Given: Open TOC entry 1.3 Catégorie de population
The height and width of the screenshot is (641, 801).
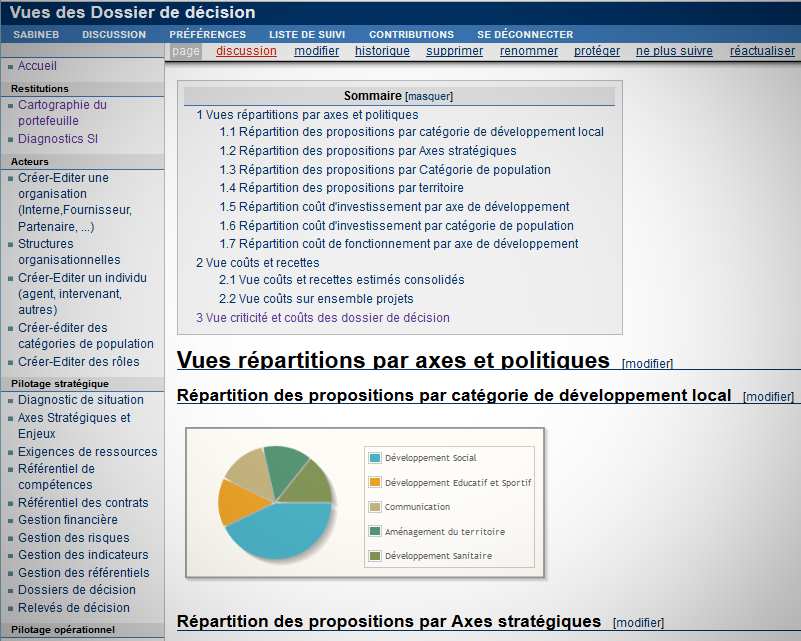Looking at the screenshot, I should pyautogui.click(x=385, y=170).
